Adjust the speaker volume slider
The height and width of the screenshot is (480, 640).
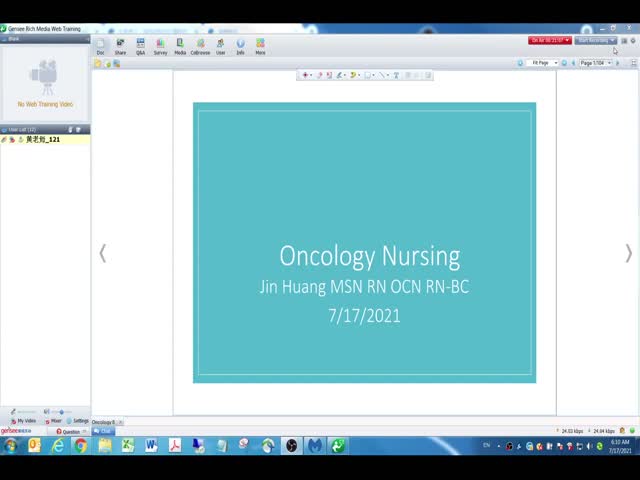[61, 412]
